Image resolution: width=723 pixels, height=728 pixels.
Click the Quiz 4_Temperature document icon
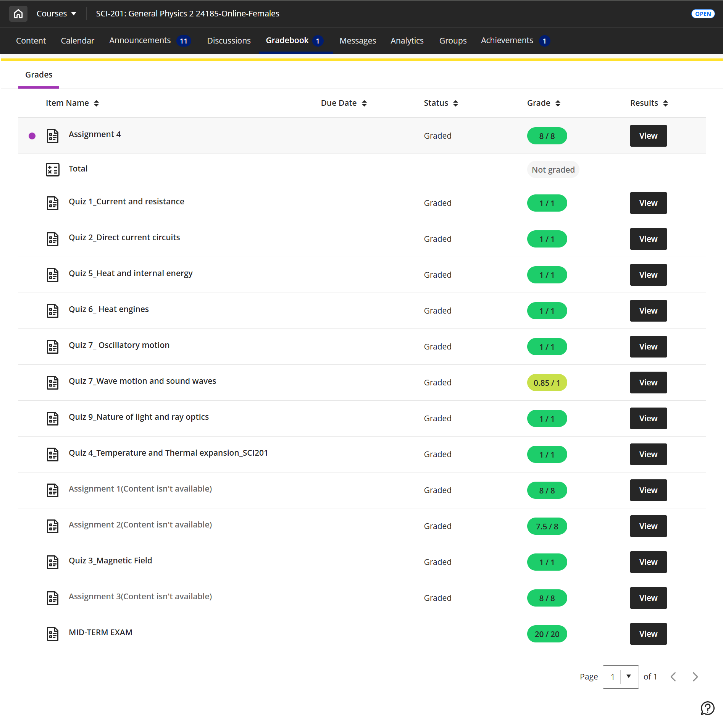[x=53, y=455]
